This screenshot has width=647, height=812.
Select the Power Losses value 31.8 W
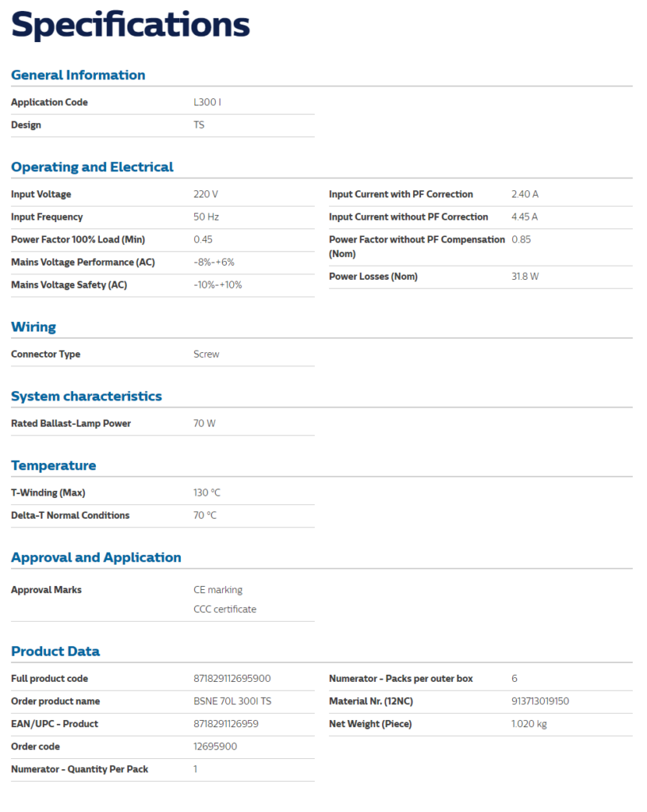526,277
